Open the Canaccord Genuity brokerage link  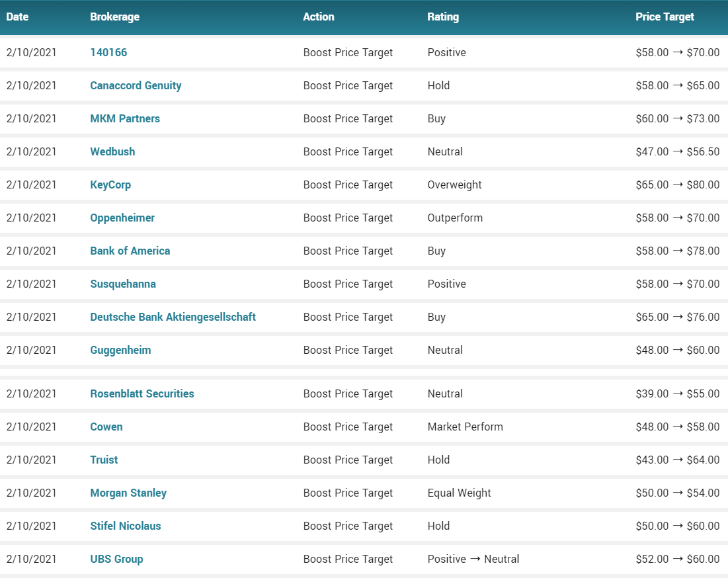(x=136, y=85)
